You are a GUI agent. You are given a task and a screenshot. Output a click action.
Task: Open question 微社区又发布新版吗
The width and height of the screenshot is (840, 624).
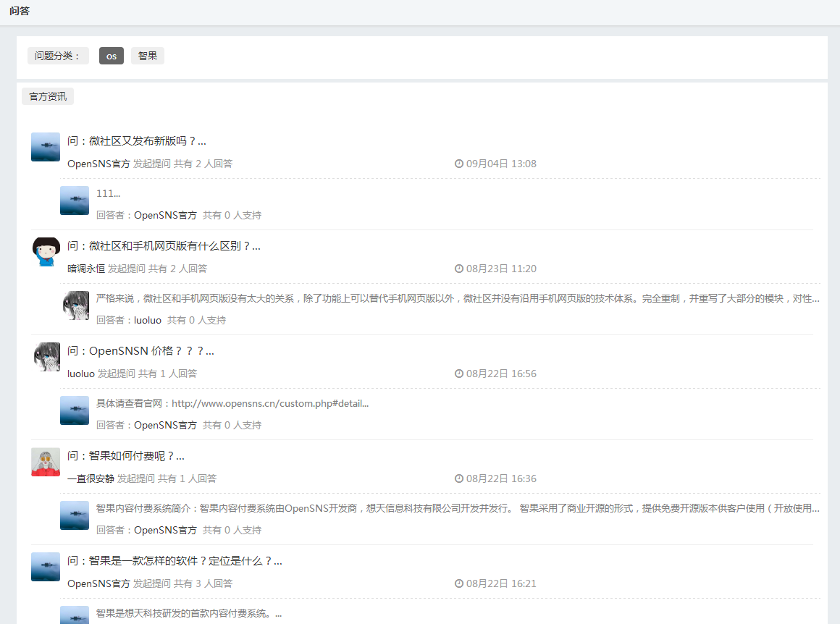click(137, 141)
